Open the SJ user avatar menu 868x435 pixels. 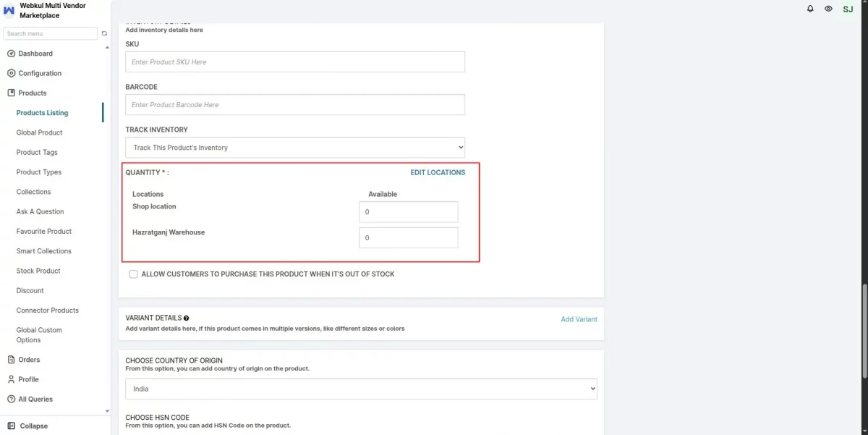[x=848, y=9]
